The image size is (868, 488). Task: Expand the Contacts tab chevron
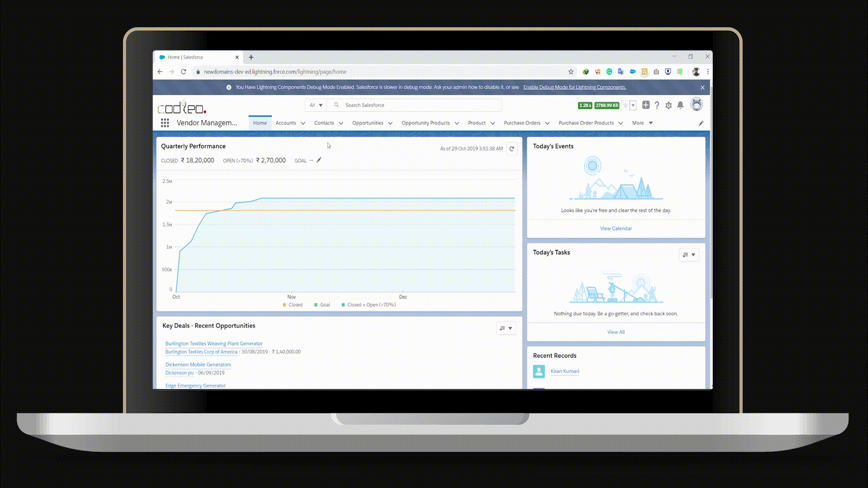pyautogui.click(x=341, y=123)
